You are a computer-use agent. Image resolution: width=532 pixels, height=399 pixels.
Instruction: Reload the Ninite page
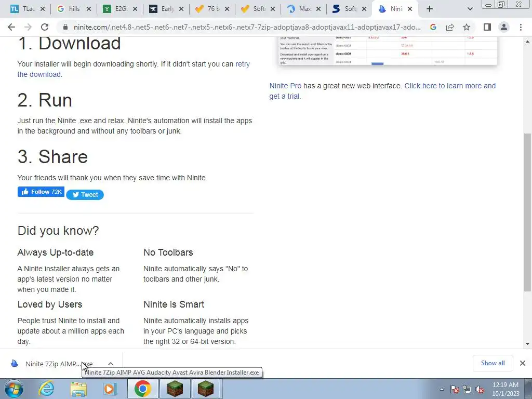[x=45, y=27]
